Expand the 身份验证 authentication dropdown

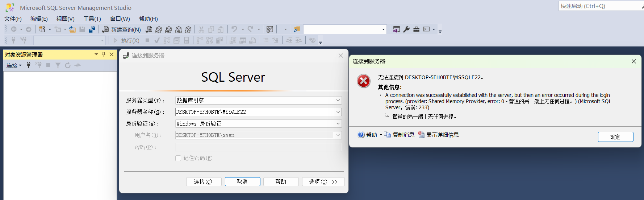coord(338,123)
